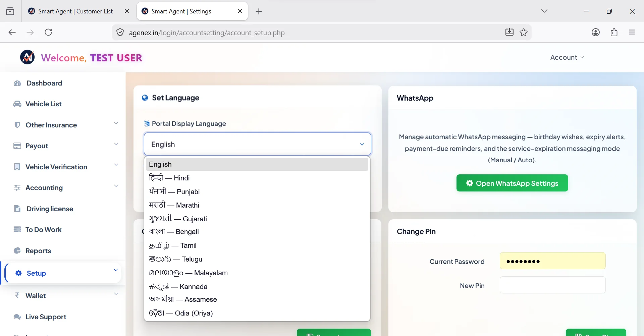Image resolution: width=644 pixels, height=336 pixels.
Task: Open the recent tabs view icon
Action: (10, 11)
